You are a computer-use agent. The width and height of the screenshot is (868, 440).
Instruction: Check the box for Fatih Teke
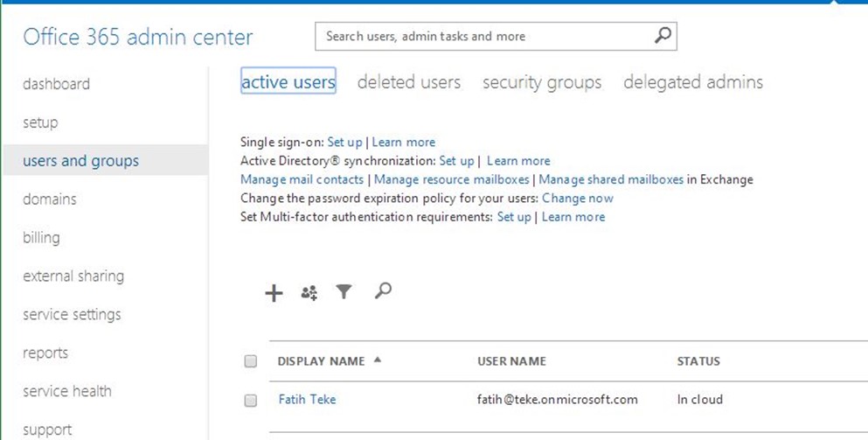click(x=251, y=400)
